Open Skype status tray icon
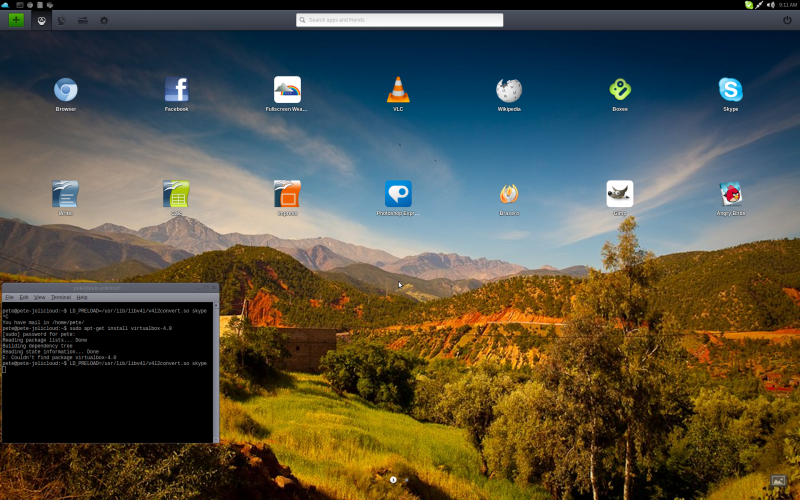 [748, 5]
